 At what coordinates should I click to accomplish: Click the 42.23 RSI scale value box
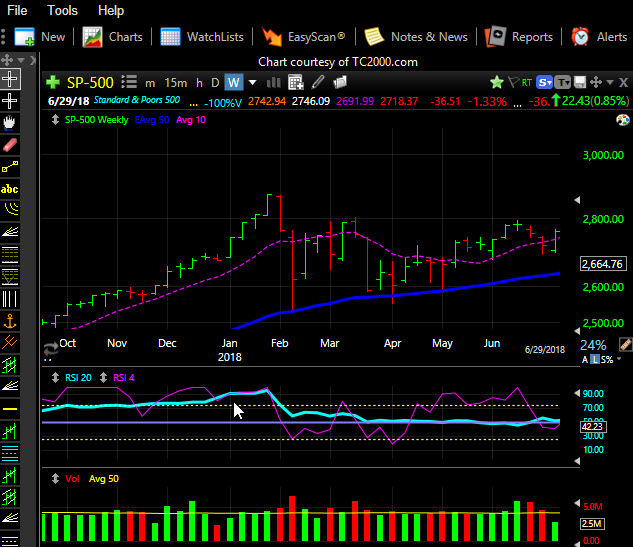pyautogui.click(x=593, y=427)
